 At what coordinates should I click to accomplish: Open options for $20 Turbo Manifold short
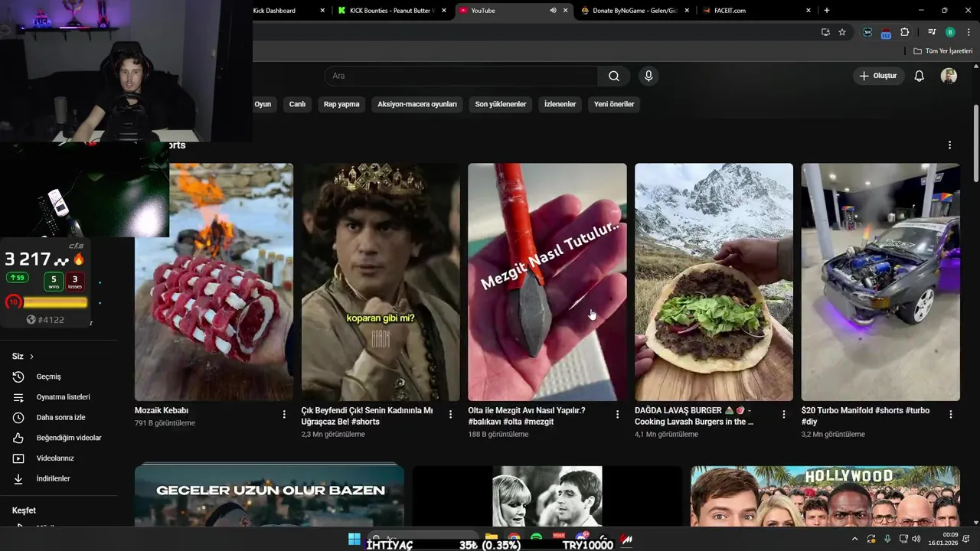[x=951, y=414]
